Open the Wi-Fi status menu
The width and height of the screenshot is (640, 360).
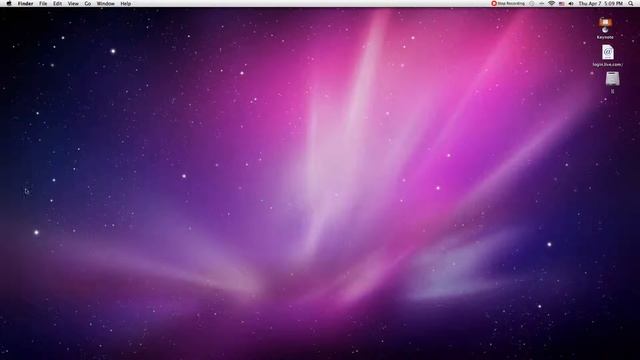coord(551,3)
